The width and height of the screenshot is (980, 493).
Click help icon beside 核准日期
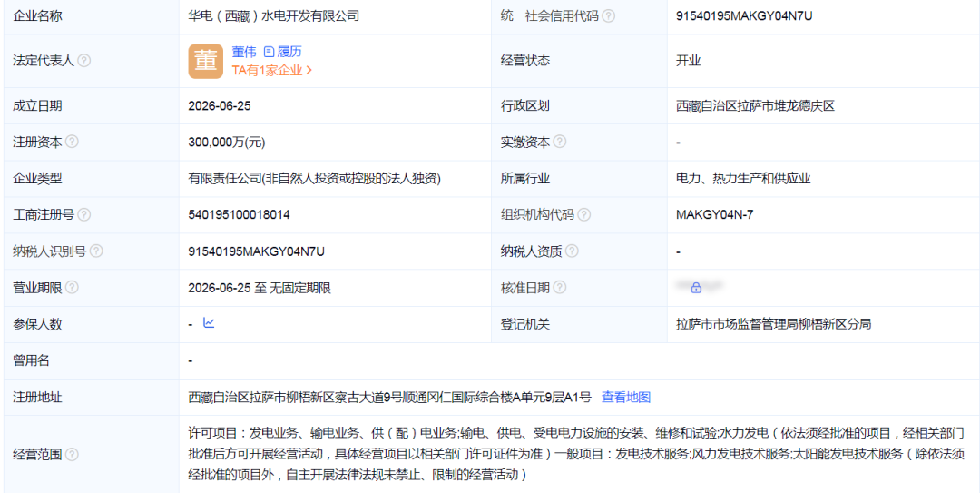(559, 288)
